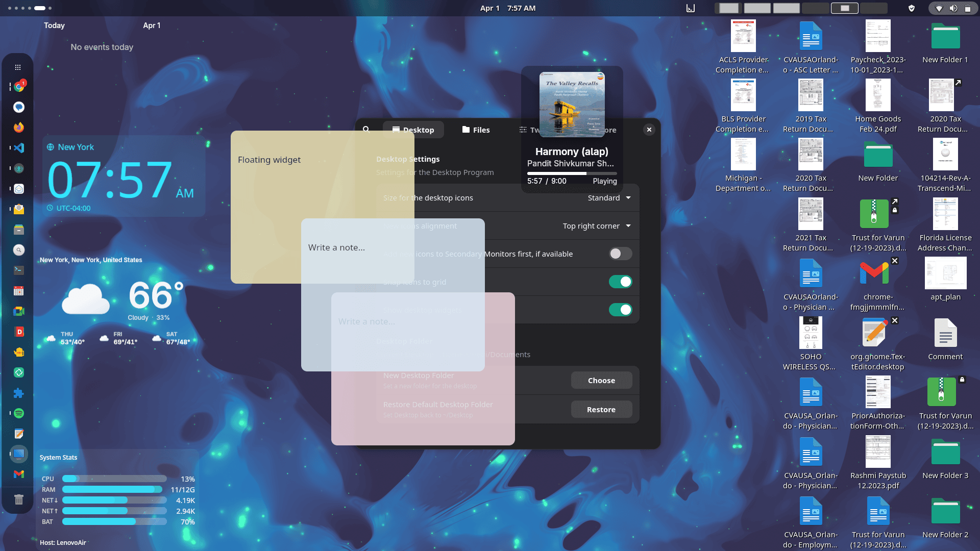Select the PriorAuthorizationForm file on desktop
The height and width of the screenshot is (551, 980).
click(878, 404)
